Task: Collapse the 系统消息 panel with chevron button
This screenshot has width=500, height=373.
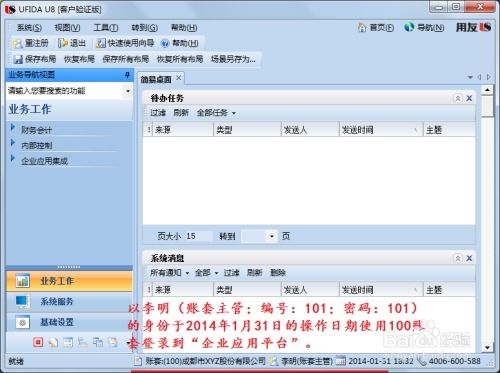Action: click(x=458, y=258)
